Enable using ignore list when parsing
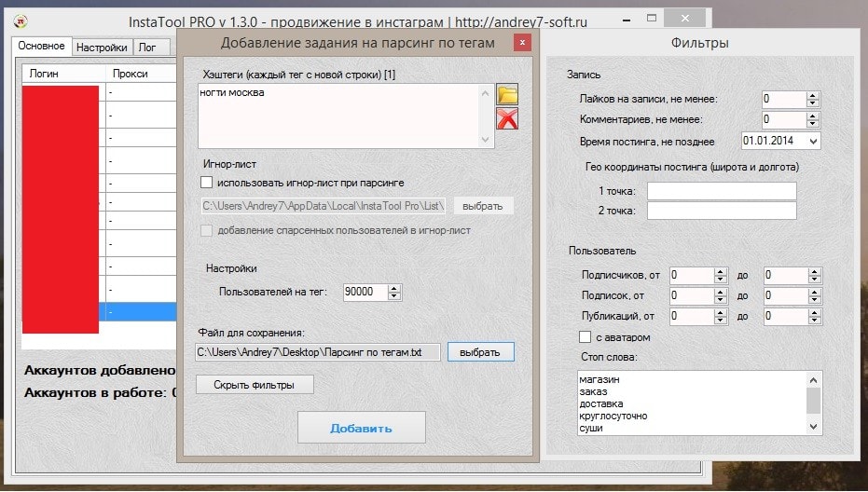The height and width of the screenshot is (492, 868). 206,182
